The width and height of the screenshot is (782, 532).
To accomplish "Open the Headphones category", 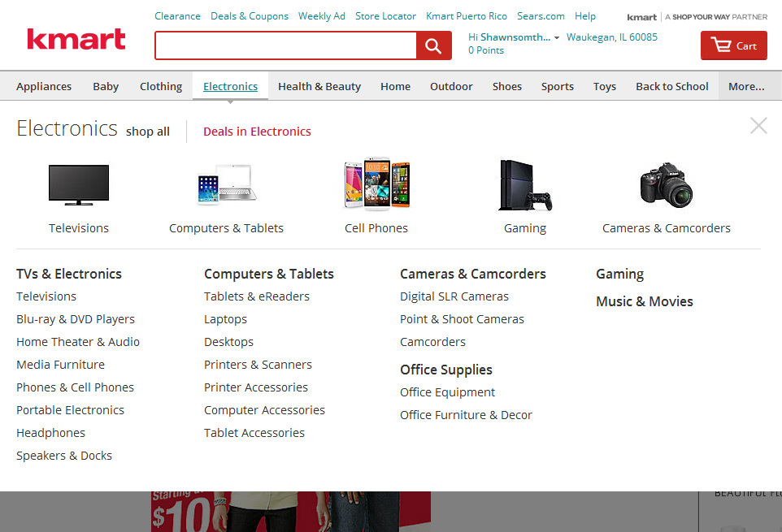I will tap(50, 433).
